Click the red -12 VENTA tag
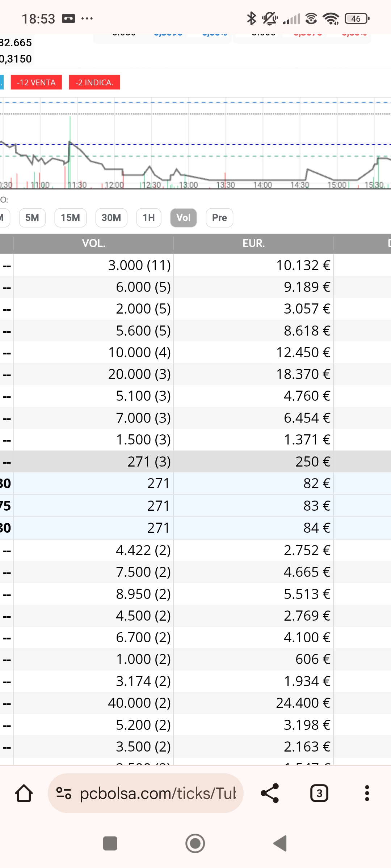Screen dimensions: 391x868 point(36,82)
